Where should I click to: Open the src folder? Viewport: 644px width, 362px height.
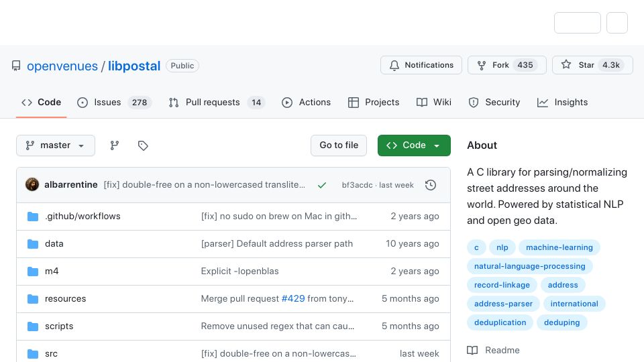pos(52,354)
